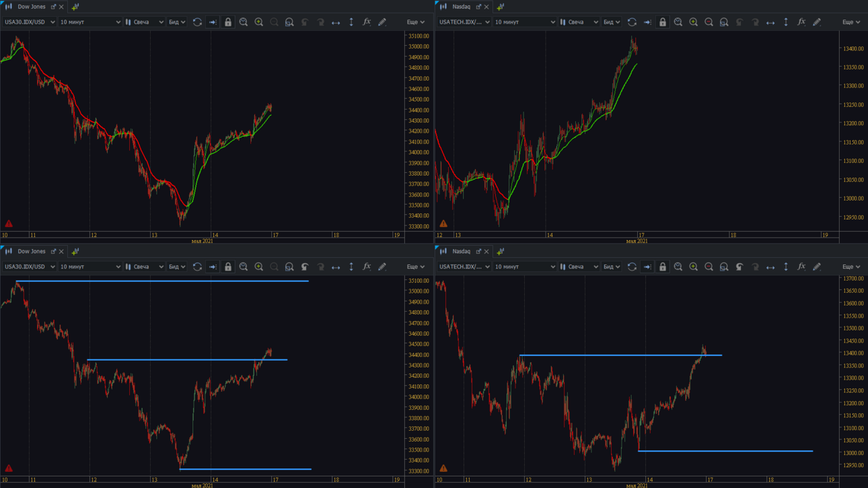868x488 pixels.
Task: Select top blue horizontal line in bottom-left chart
Action: click(x=162, y=281)
